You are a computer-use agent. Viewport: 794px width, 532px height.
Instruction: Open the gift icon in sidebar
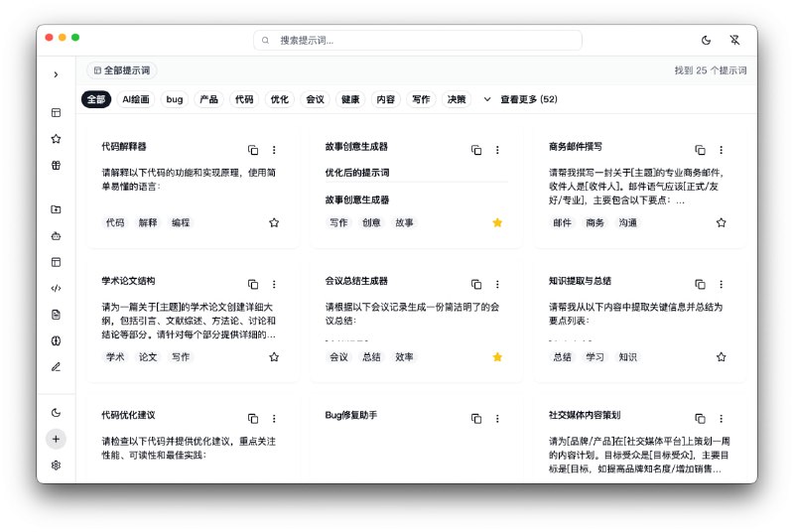[56, 165]
